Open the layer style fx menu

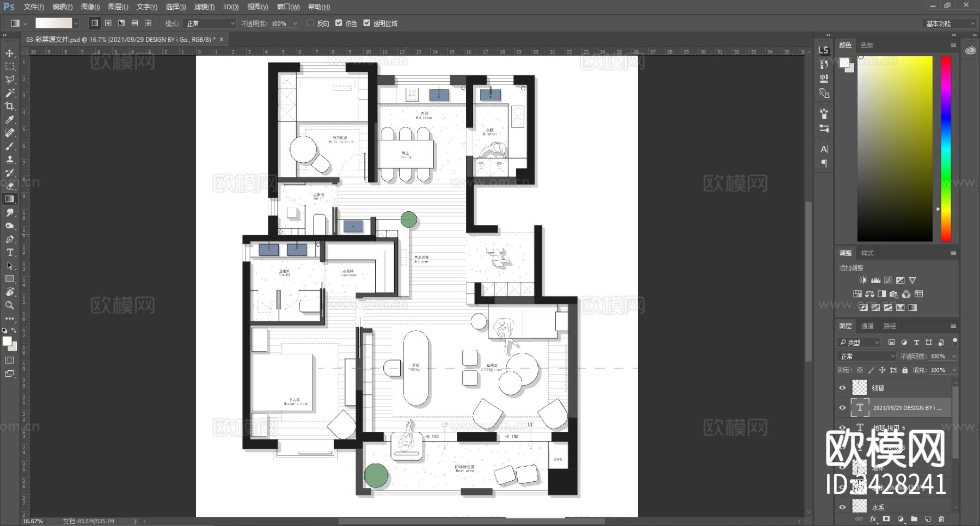tap(873, 519)
